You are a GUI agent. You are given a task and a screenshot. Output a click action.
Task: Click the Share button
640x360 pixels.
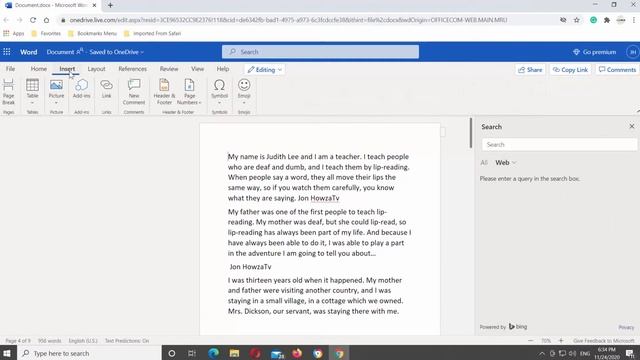[530, 70]
